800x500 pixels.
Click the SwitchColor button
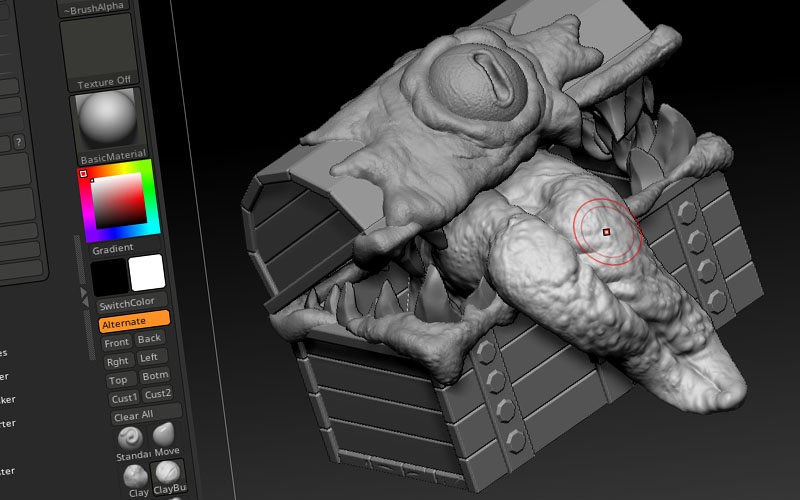click(132, 304)
